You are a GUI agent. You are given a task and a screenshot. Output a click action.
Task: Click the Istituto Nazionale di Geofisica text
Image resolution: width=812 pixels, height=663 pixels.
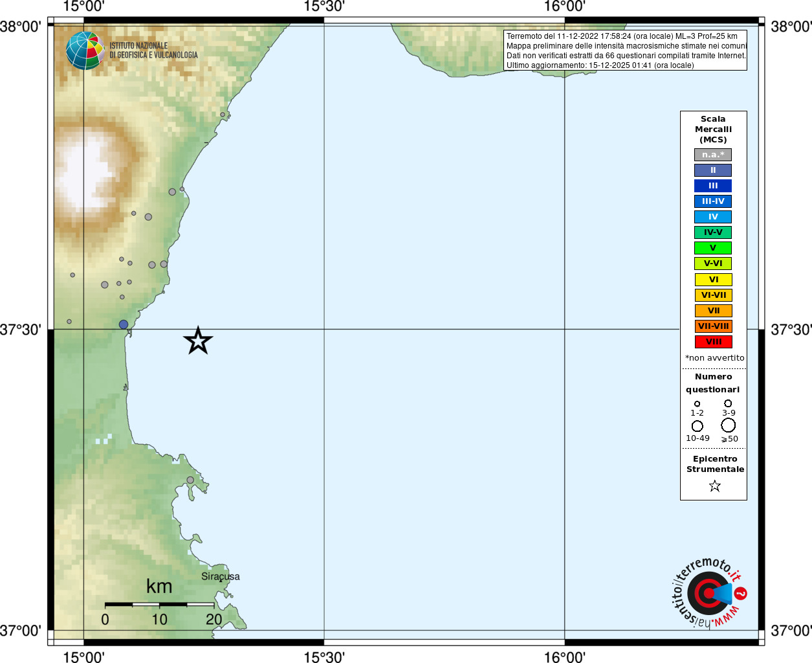pos(153,51)
